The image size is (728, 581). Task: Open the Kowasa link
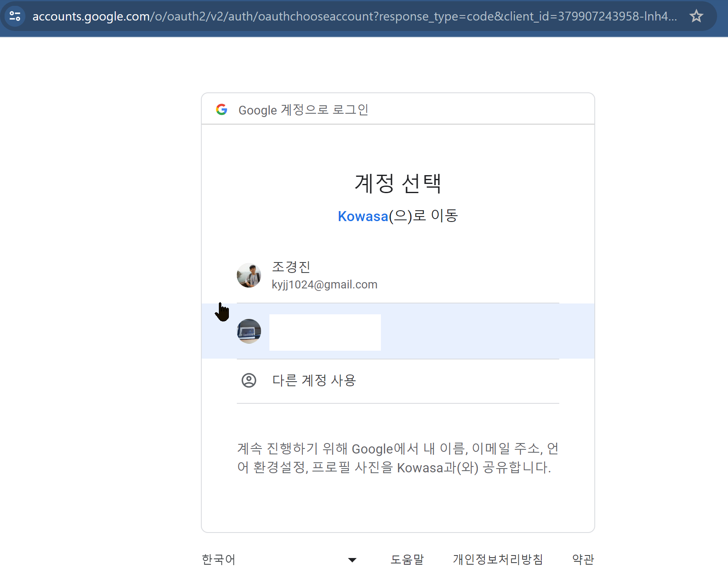tap(363, 216)
